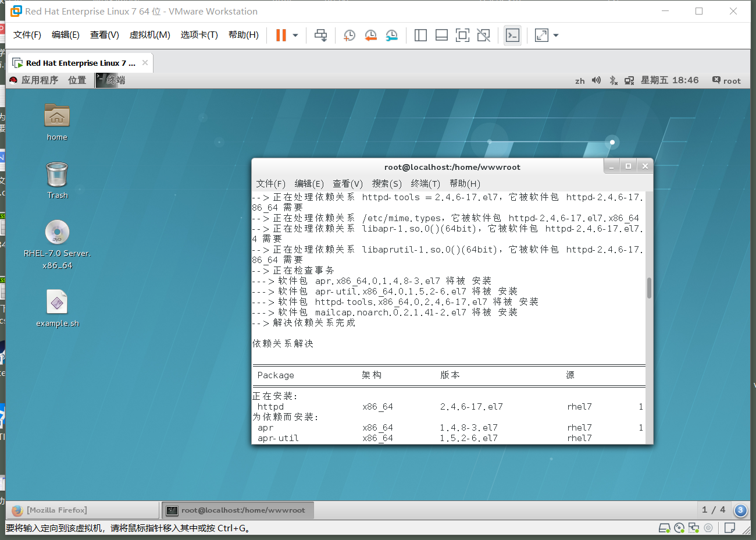
Task: Select the home folder desktop icon
Action: (x=57, y=122)
